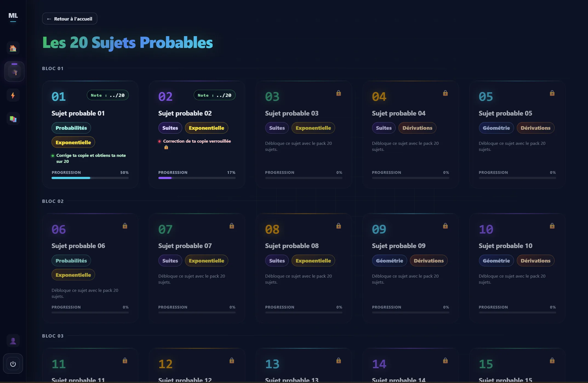Click the Note ../20 badge on Sujet 02
This screenshot has width=588, height=383.
point(215,95)
